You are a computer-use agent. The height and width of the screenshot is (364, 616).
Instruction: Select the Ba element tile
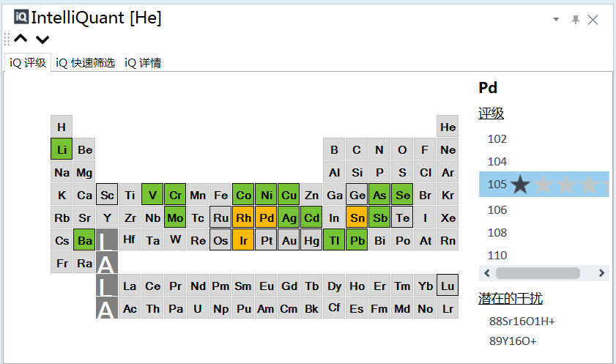point(84,240)
